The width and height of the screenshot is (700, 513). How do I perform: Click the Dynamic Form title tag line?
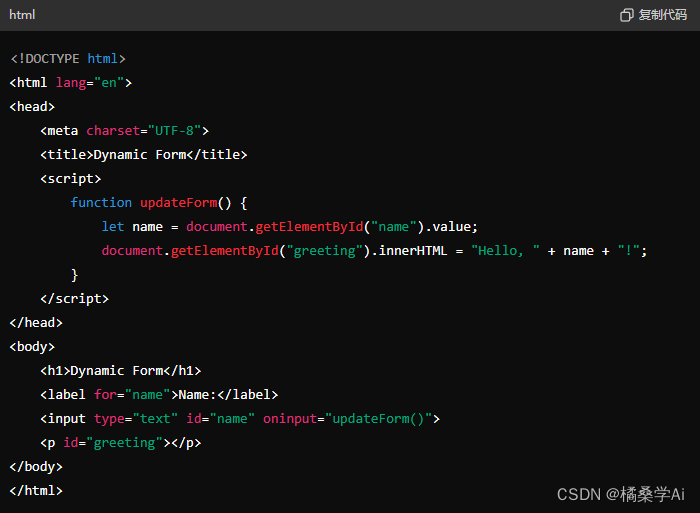point(143,155)
